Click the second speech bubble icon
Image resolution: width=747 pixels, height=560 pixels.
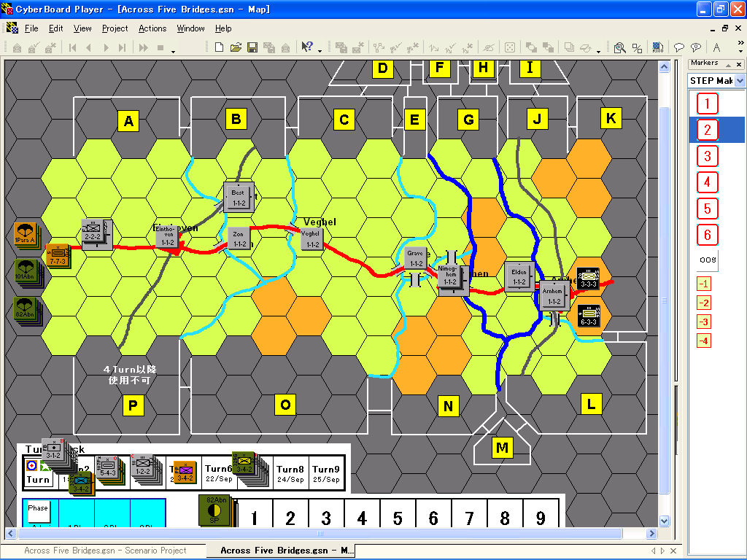pos(696,47)
